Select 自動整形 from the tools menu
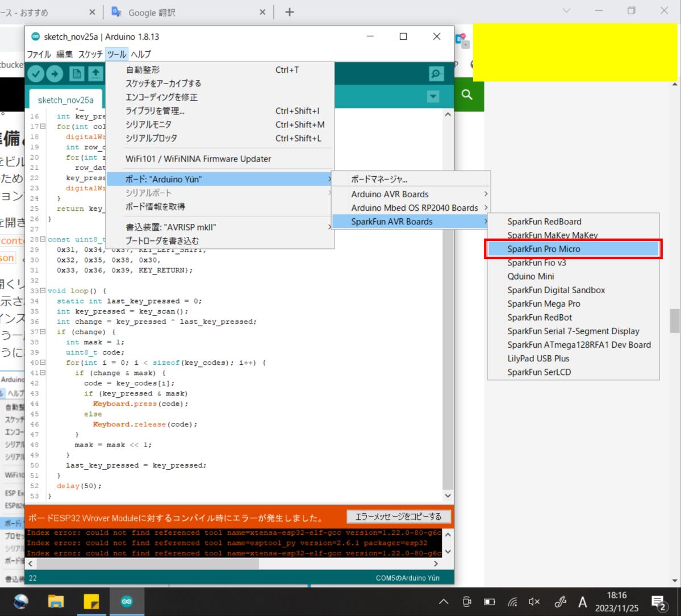 click(220, 70)
